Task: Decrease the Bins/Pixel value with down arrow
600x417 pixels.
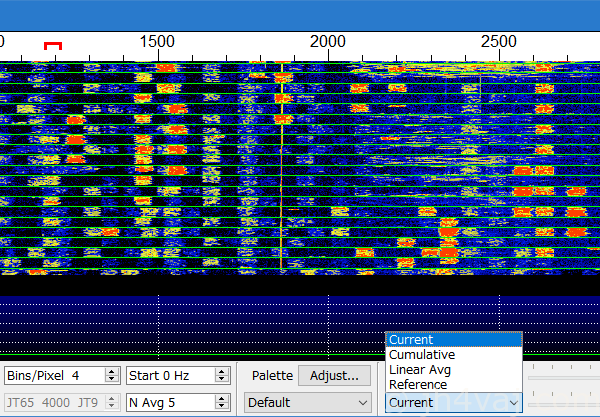Action: 110,380
